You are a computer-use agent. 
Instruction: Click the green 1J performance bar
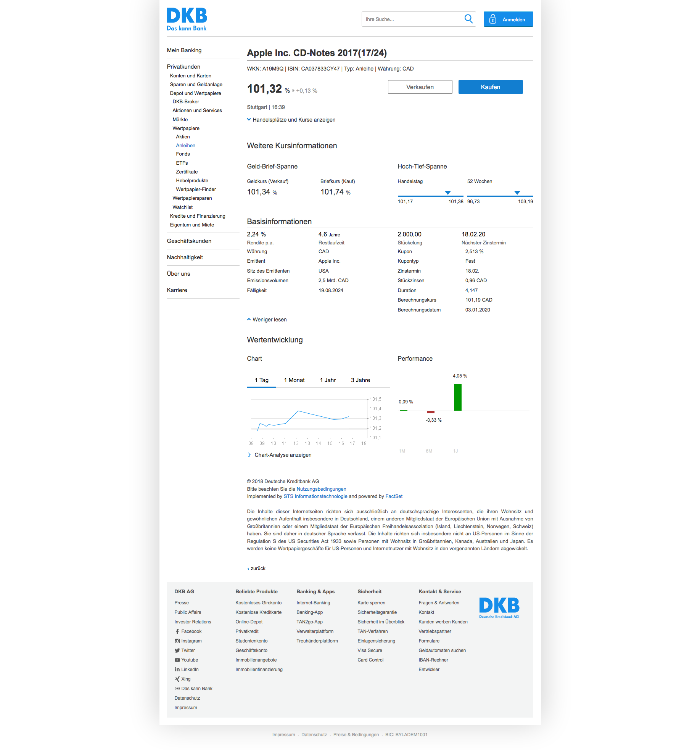[458, 397]
